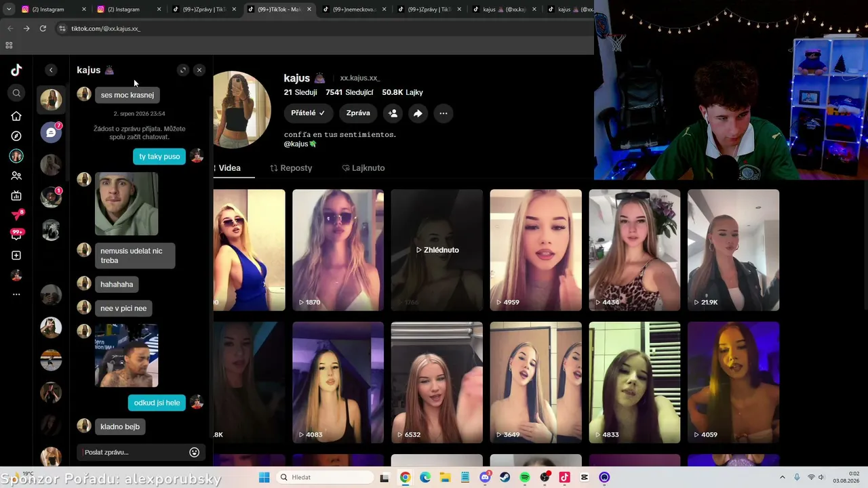Open the browser tab search dropdown
The height and width of the screenshot is (488, 868).
click(x=9, y=9)
